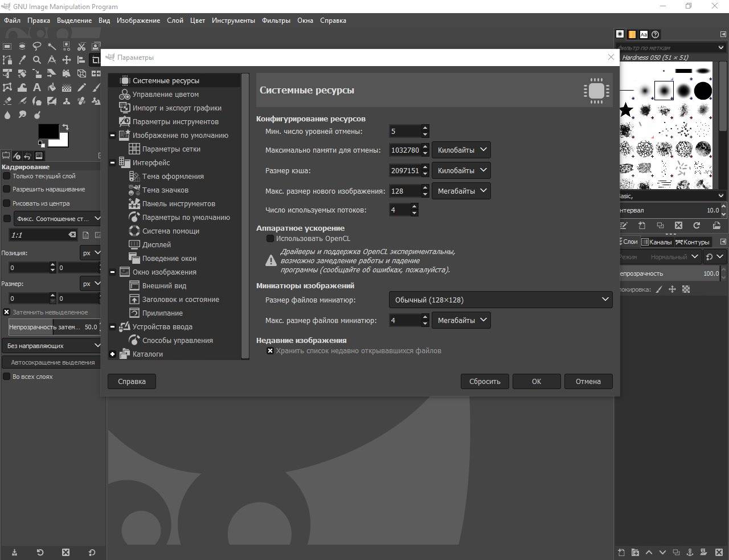The image size is (729, 560).
Task: Open the 'Фильтры' menu
Action: point(276,21)
